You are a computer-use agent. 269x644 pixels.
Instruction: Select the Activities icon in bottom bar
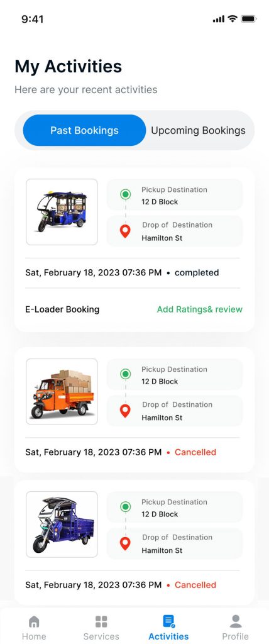tap(168, 621)
